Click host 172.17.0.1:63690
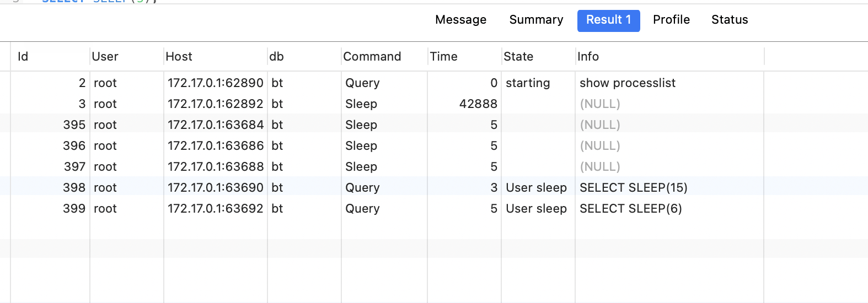 (x=216, y=188)
